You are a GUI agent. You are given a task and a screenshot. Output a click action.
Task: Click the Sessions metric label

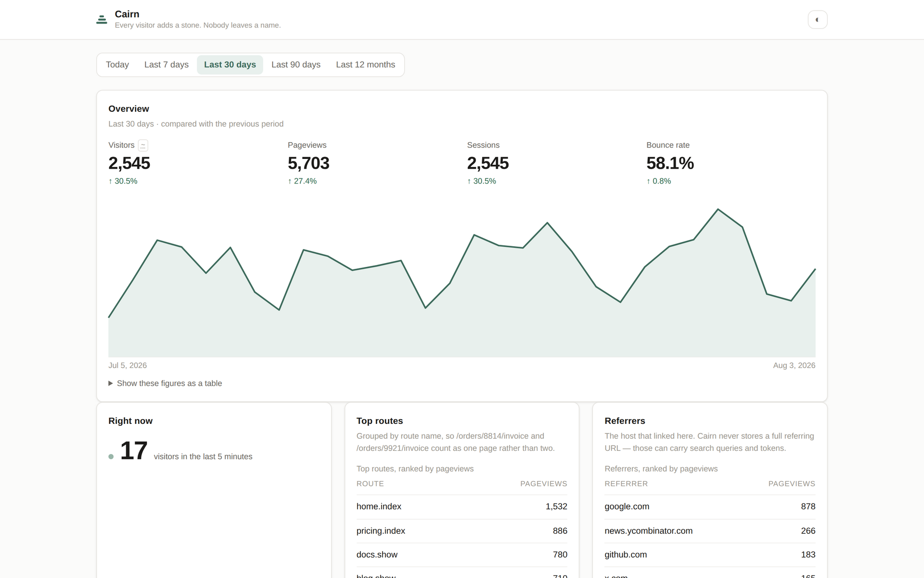(x=483, y=145)
